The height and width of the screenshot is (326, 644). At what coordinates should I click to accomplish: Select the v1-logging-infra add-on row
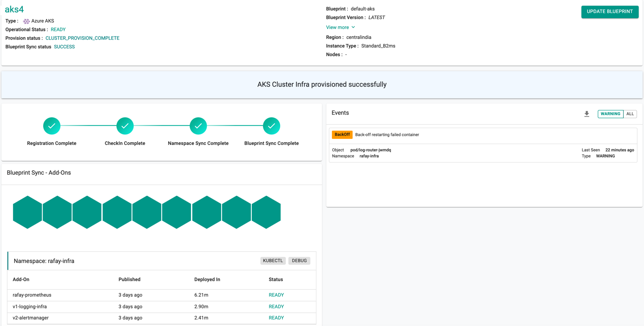coord(162,307)
